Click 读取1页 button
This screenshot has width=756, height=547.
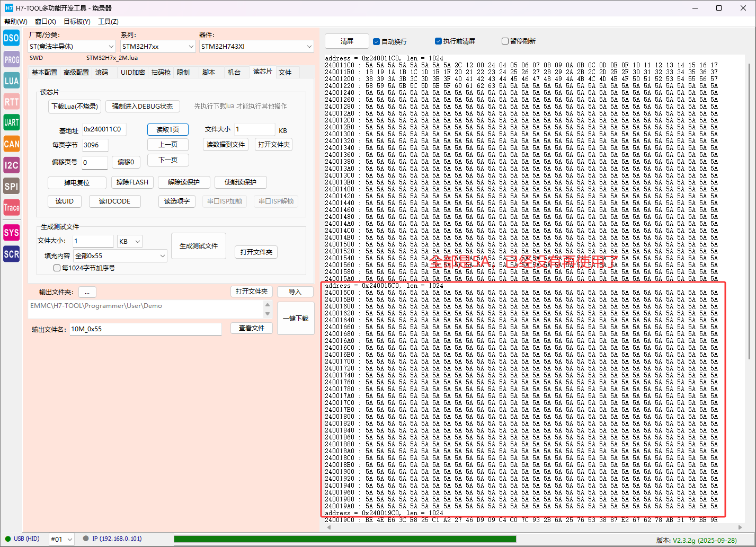168,130
